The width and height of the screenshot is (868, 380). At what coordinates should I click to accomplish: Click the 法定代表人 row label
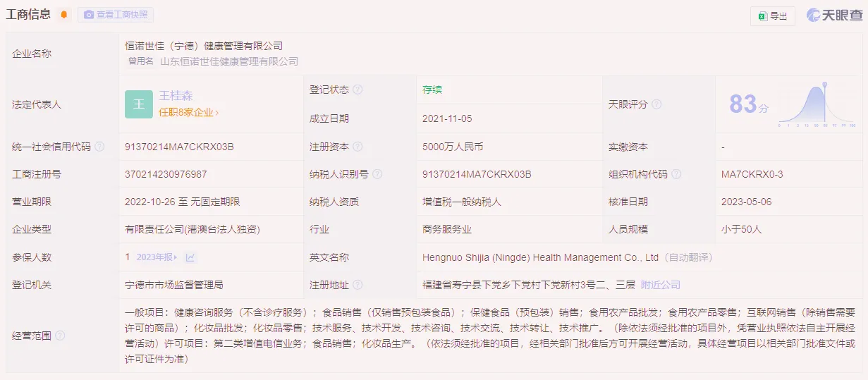click(x=37, y=104)
